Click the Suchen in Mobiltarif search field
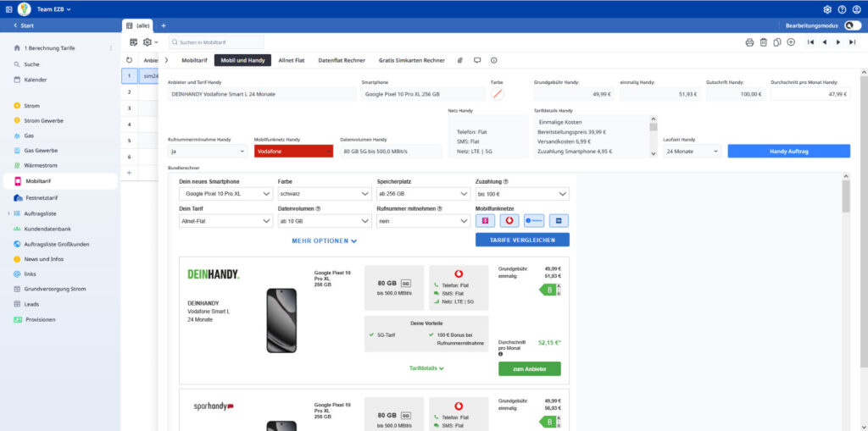This screenshot has height=431, width=868. pos(216,42)
